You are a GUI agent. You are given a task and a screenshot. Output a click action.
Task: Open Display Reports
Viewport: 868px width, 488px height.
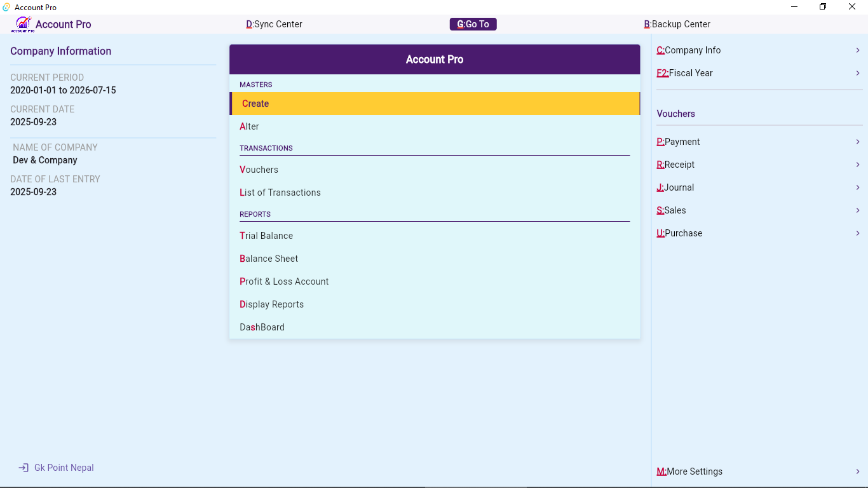tap(435, 304)
